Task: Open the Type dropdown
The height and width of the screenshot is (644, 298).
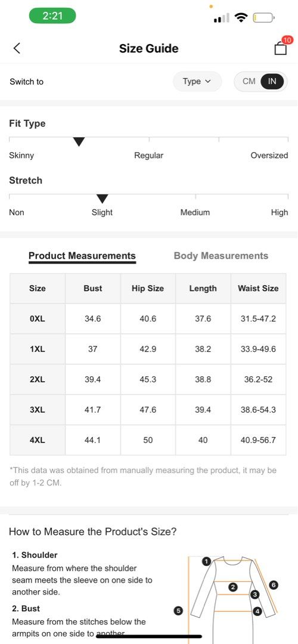Action: [x=197, y=81]
